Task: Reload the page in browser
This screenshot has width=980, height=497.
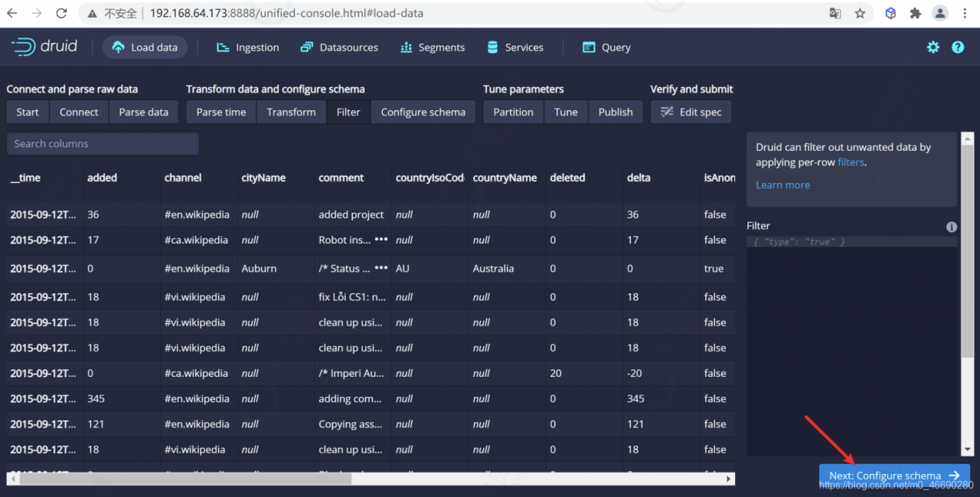Action: pyautogui.click(x=61, y=13)
